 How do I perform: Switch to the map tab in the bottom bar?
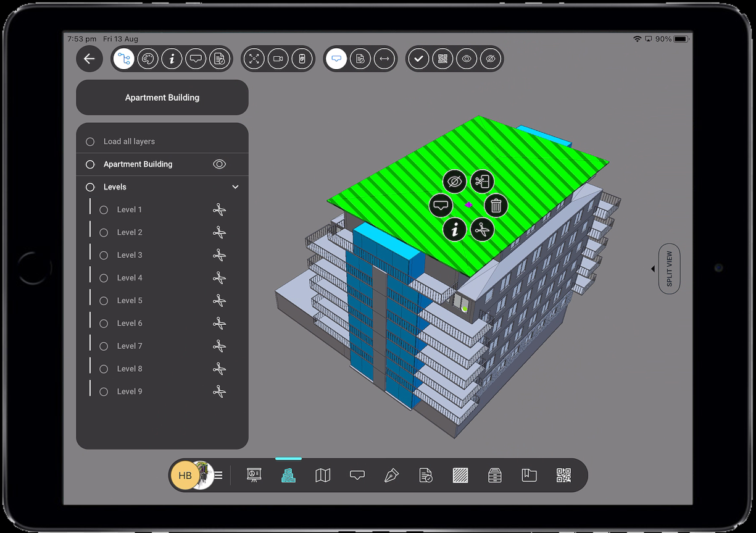(323, 475)
